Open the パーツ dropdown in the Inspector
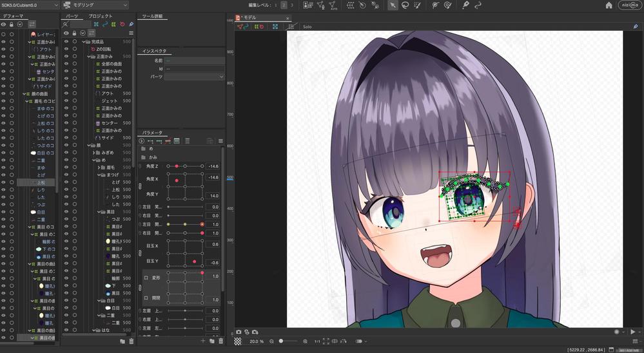This screenshot has width=644, height=353. tap(195, 77)
